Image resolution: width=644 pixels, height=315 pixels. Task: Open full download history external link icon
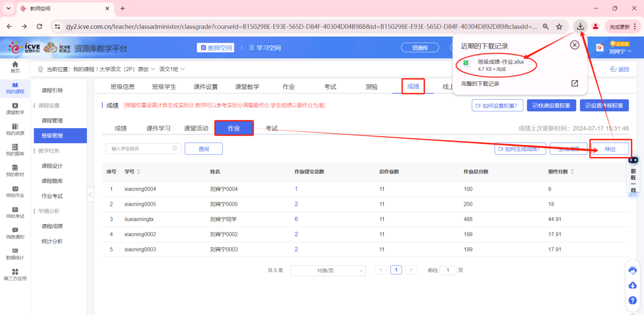pos(574,83)
